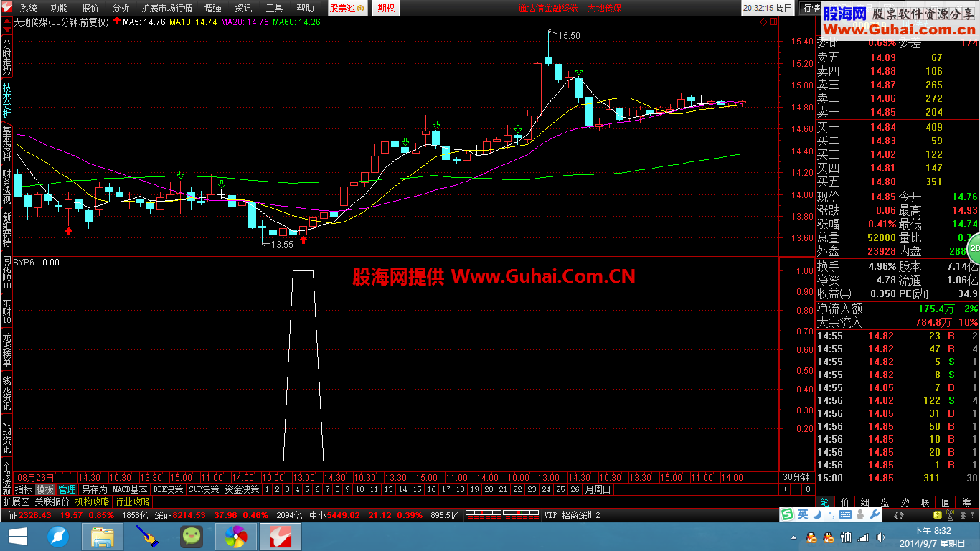Viewport: 980px width, 551px height.
Task: Select the 月周日 period tab
Action: click(598, 489)
